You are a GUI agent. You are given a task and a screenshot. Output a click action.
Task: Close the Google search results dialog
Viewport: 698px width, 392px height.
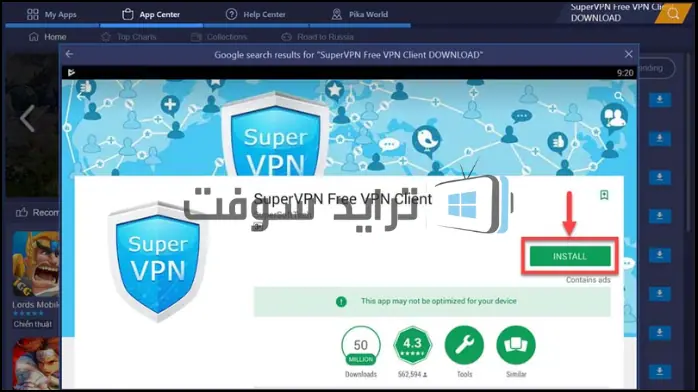click(628, 54)
